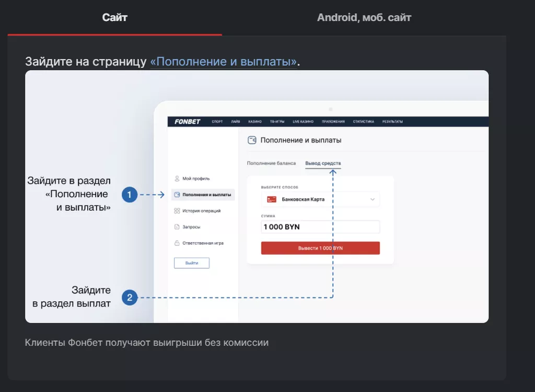Switch to the «Сайт» tab
The width and height of the screenshot is (535, 392).
(114, 18)
